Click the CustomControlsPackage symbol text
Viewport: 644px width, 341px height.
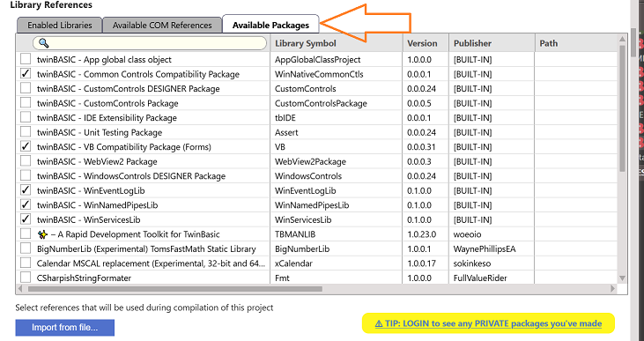point(321,103)
